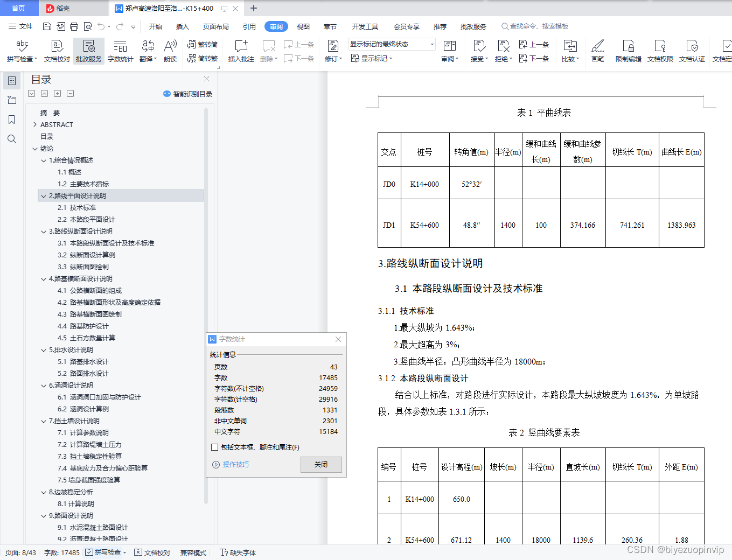
Task: Convert traditional to simplified (繁转简)
Action: 203,44
